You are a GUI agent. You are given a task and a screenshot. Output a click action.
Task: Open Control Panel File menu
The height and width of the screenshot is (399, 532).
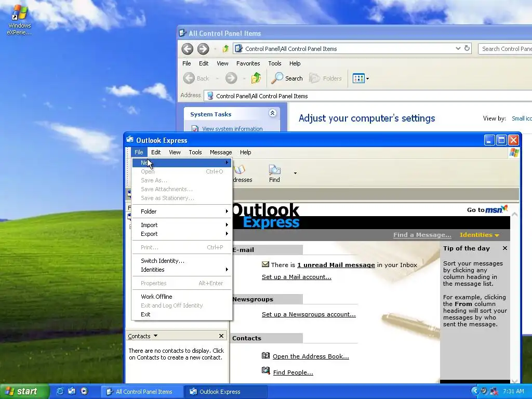coord(187,63)
